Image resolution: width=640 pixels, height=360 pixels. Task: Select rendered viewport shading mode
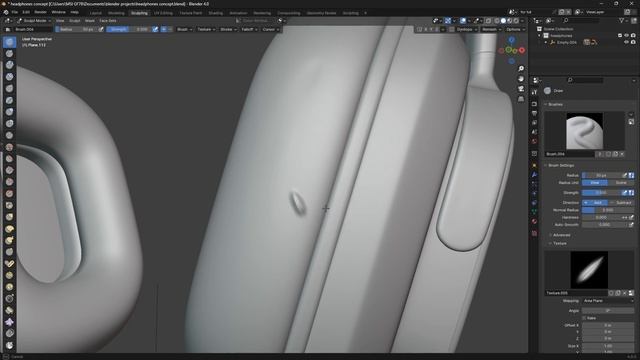(516, 21)
